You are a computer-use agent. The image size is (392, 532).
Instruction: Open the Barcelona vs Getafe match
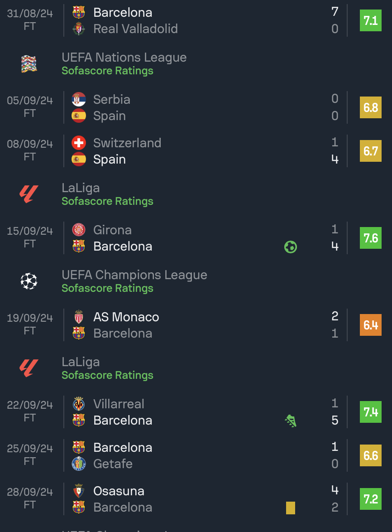pyautogui.click(x=196, y=455)
